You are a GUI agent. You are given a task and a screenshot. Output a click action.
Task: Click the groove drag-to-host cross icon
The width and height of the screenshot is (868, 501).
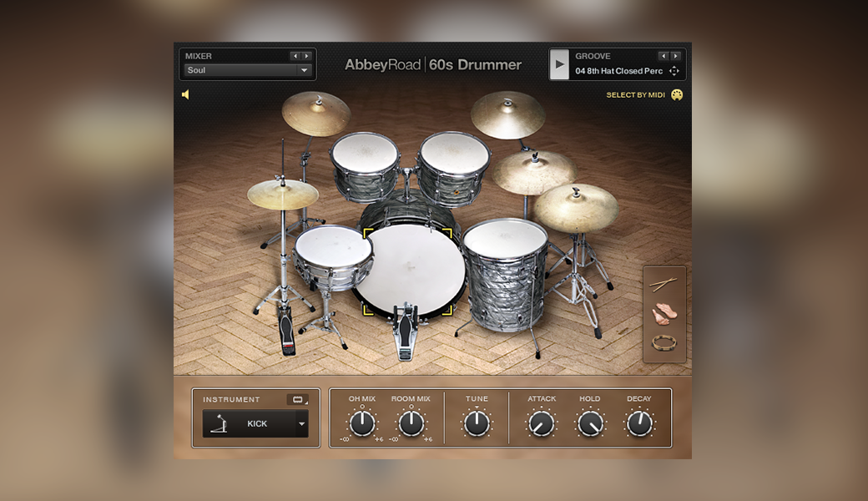pyautogui.click(x=674, y=71)
